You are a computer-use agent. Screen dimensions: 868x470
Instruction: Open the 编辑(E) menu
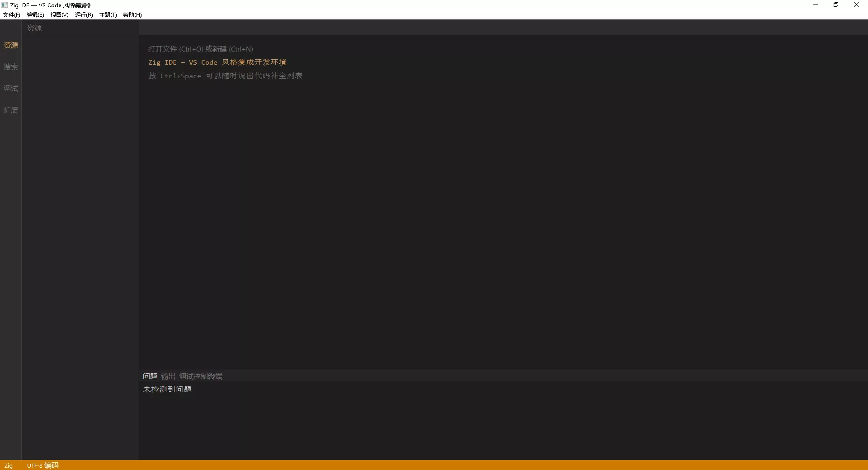(35, 15)
